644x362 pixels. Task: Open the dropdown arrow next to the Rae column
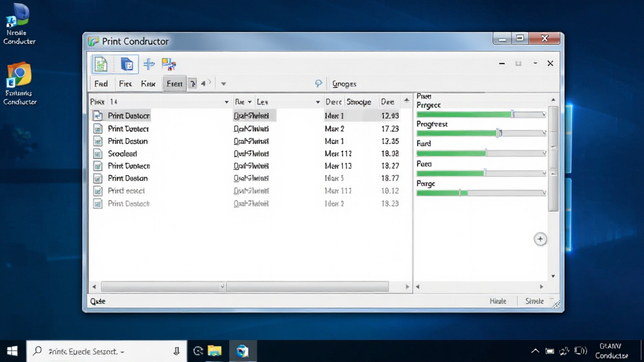pos(249,102)
